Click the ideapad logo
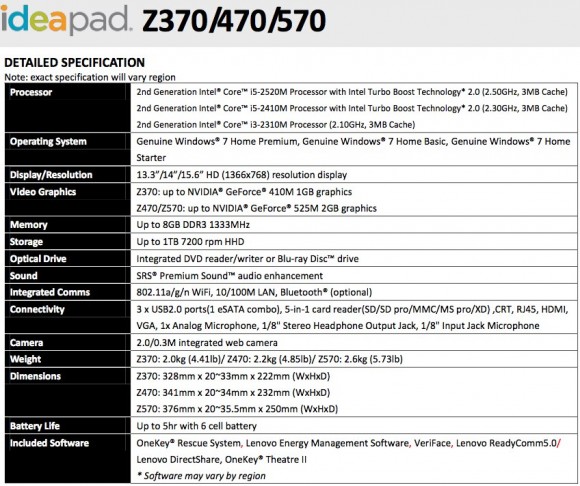This screenshot has width=580, height=486. pyautogui.click(x=65, y=19)
